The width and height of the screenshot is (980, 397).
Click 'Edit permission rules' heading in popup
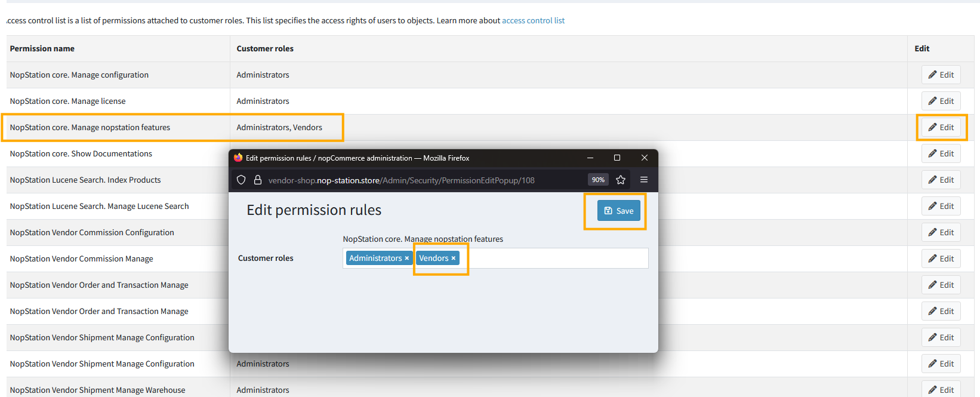tap(314, 210)
